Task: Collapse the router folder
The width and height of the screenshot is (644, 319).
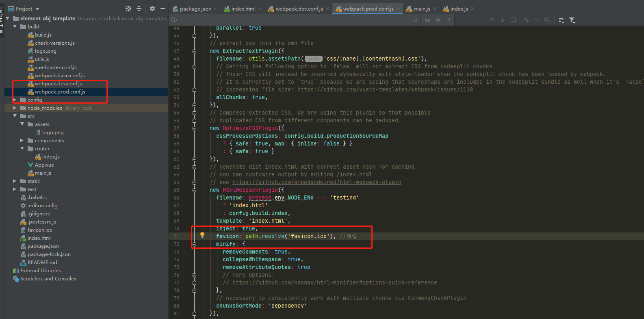Action: (22, 148)
